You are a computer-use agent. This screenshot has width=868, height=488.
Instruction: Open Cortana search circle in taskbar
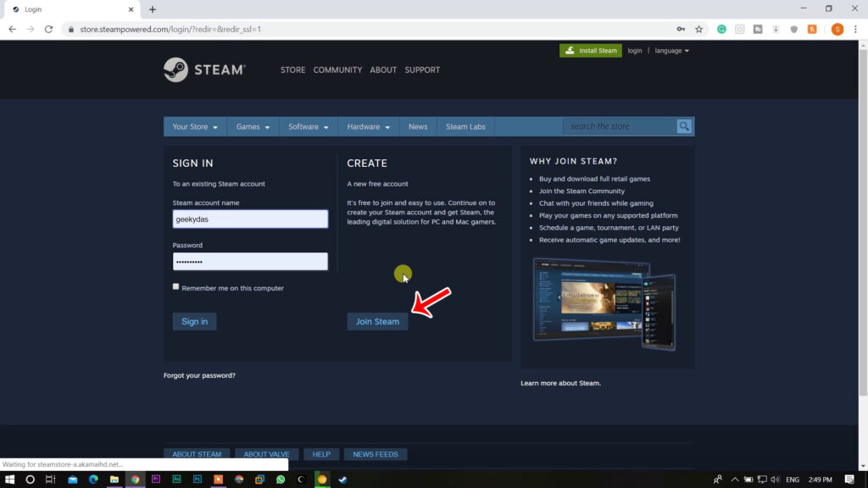click(x=30, y=480)
